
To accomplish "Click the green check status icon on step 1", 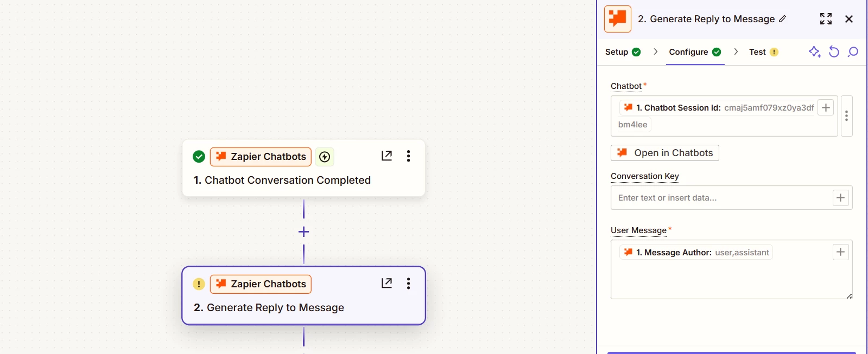I will (199, 157).
